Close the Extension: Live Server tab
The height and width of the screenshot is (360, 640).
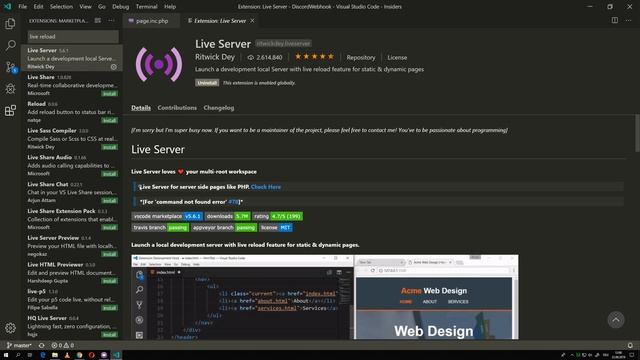click(252, 21)
